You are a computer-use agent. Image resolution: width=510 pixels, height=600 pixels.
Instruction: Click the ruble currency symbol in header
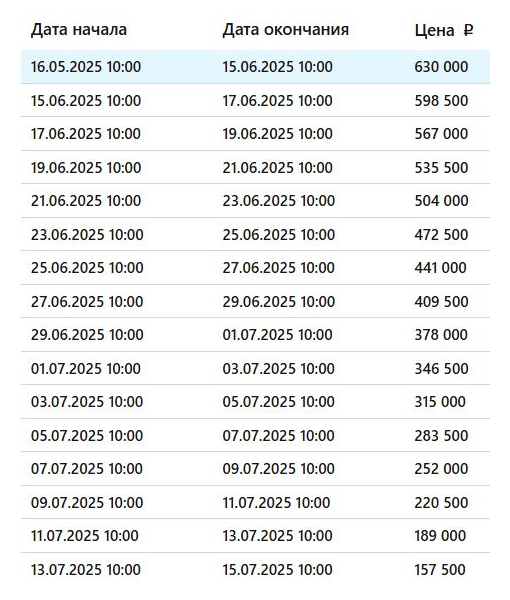pyautogui.click(x=468, y=30)
